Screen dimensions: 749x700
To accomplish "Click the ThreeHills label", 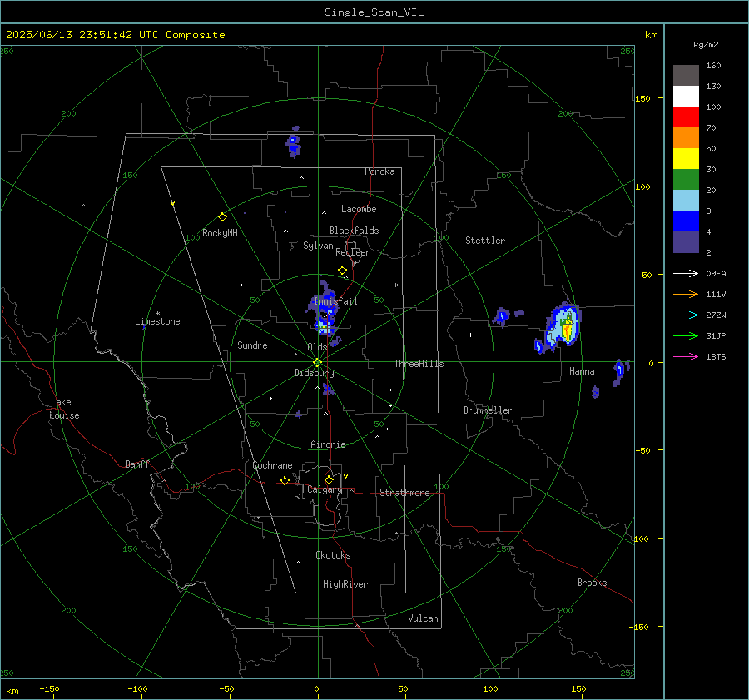I will coord(419,364).
